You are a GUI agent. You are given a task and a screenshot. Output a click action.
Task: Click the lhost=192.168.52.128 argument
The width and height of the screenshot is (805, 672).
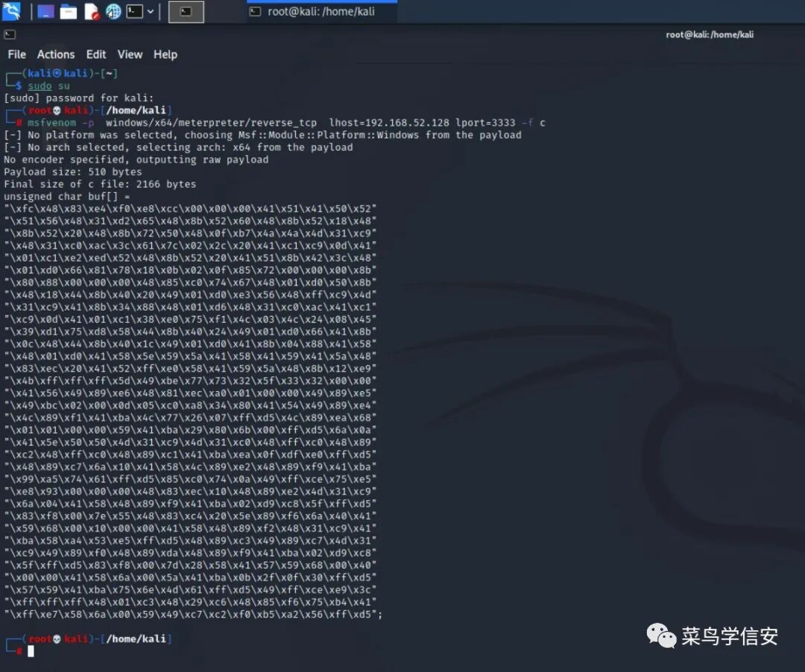pos(388,123)
